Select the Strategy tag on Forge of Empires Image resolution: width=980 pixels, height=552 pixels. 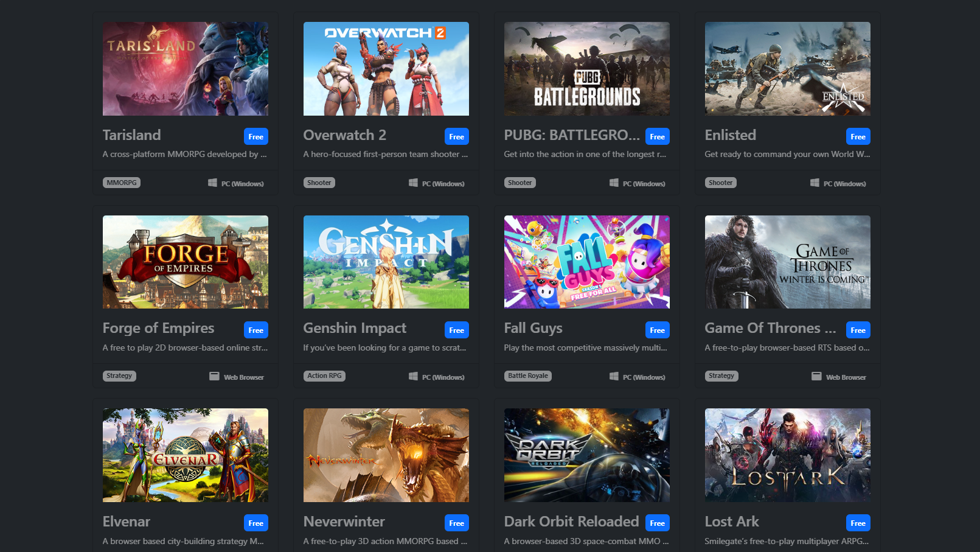click(119, 376)
